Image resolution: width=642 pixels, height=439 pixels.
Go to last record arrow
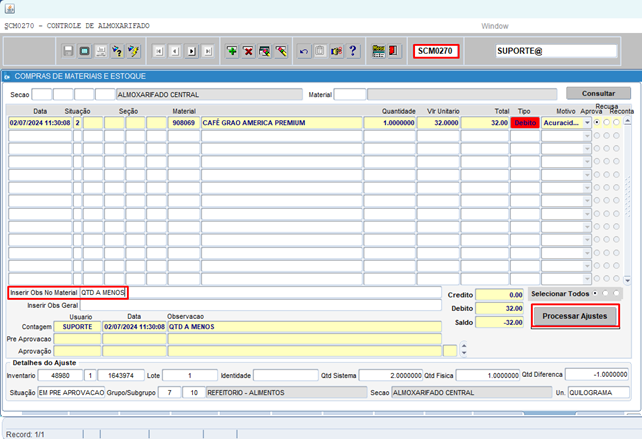(208, 51)
